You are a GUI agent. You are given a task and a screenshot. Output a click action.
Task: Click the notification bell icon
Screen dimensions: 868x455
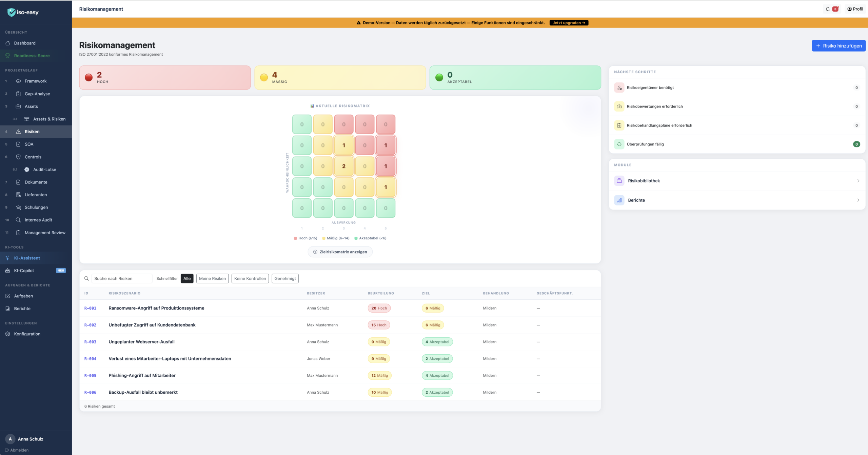click(828, 9)
